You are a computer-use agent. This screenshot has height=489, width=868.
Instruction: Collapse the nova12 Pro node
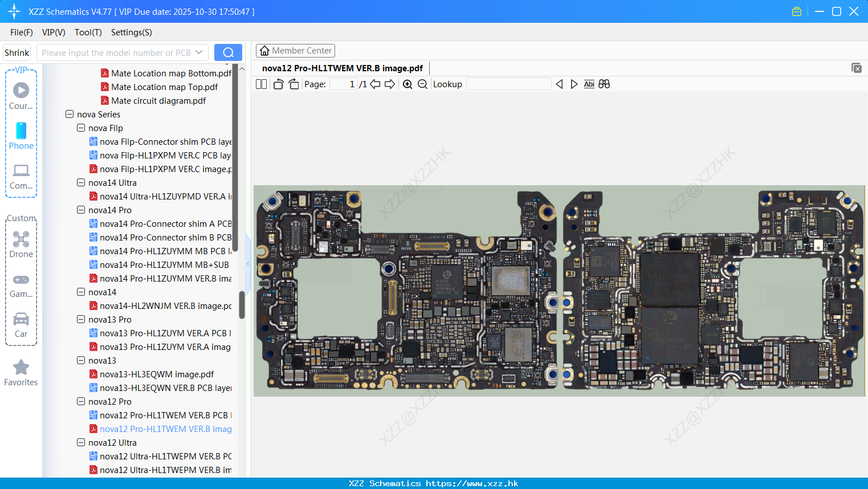tap(81, 401)
